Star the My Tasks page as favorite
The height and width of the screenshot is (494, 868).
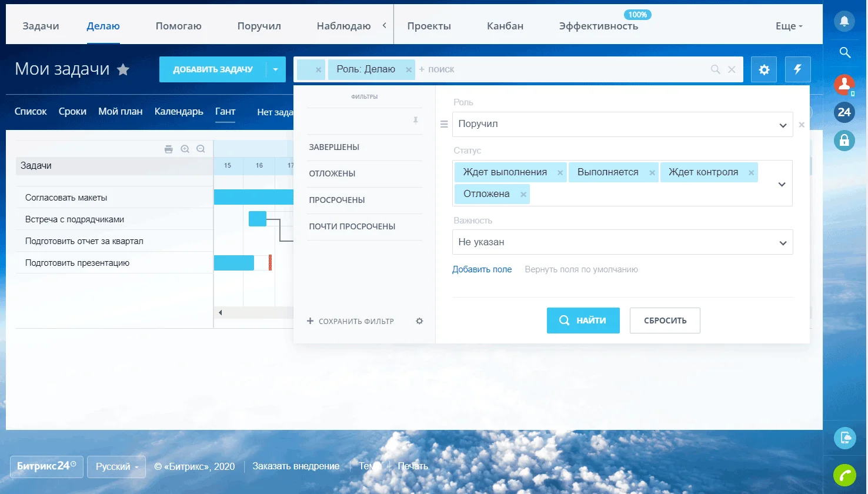coord(123,70)
